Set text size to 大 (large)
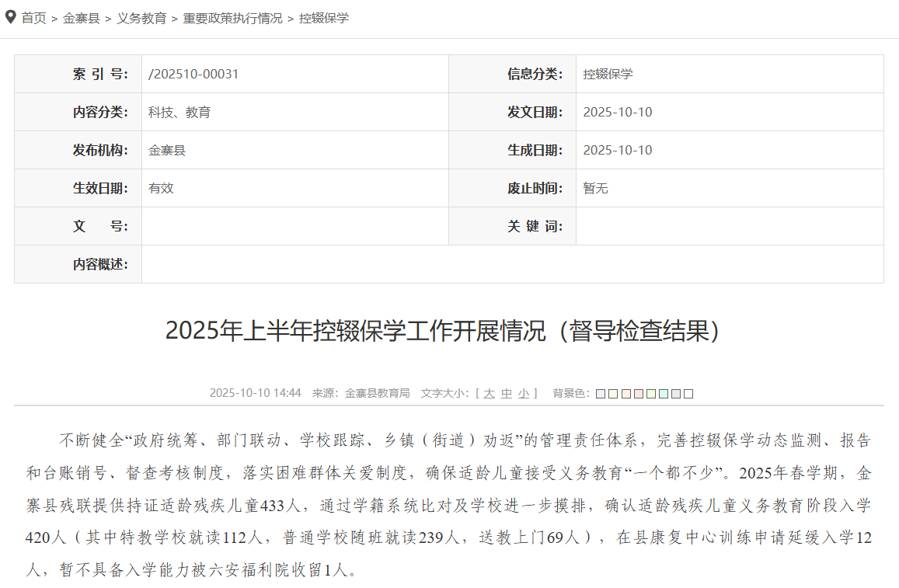899x588 pixels. pos(489,393)
